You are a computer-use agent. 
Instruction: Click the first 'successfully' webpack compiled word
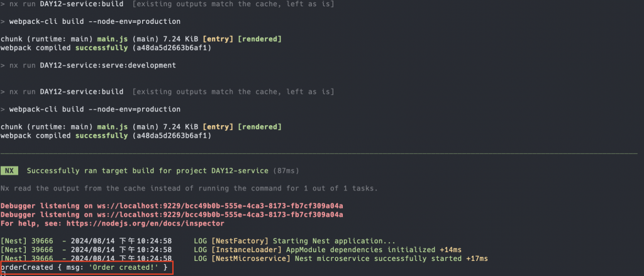pyautogui.click(x=101, y=48)
